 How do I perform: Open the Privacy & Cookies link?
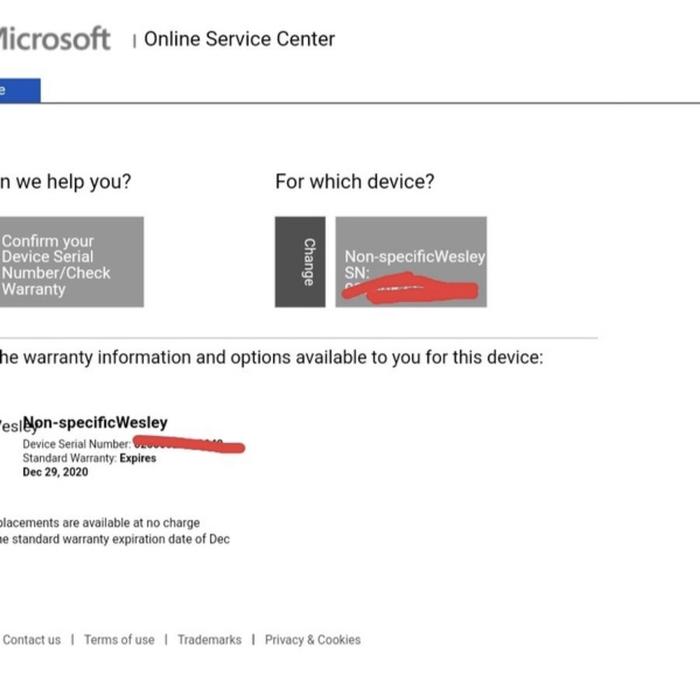(x=312, y=640)
